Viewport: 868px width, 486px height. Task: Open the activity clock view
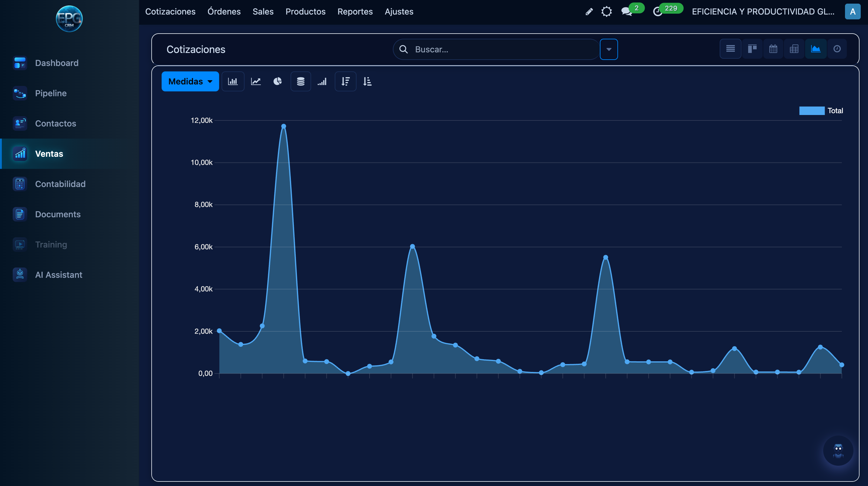837,49
